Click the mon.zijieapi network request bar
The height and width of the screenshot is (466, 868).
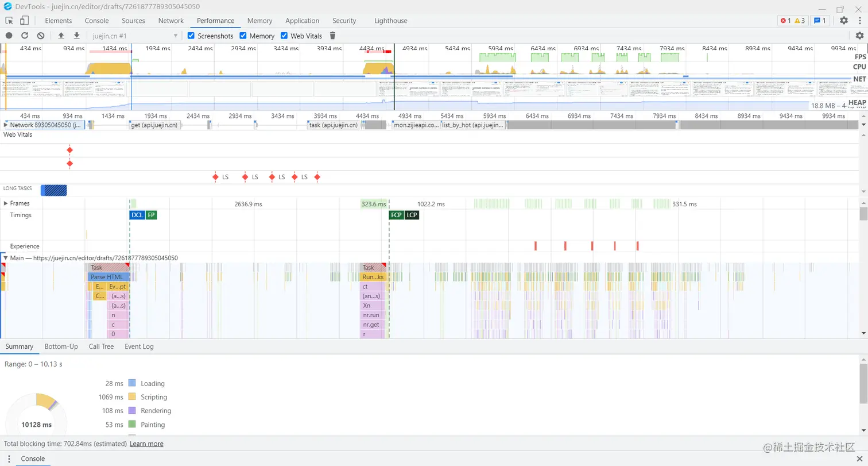[416, 125]
